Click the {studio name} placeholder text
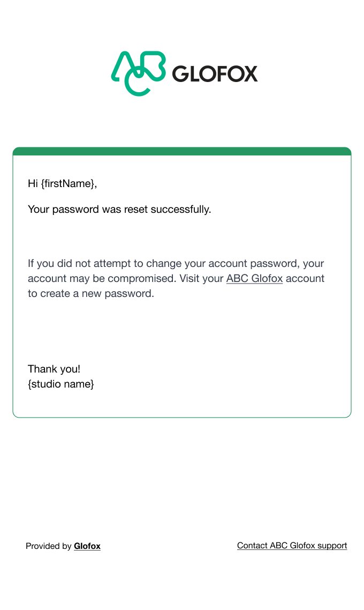The image size is (364, 610). (60, 384)
